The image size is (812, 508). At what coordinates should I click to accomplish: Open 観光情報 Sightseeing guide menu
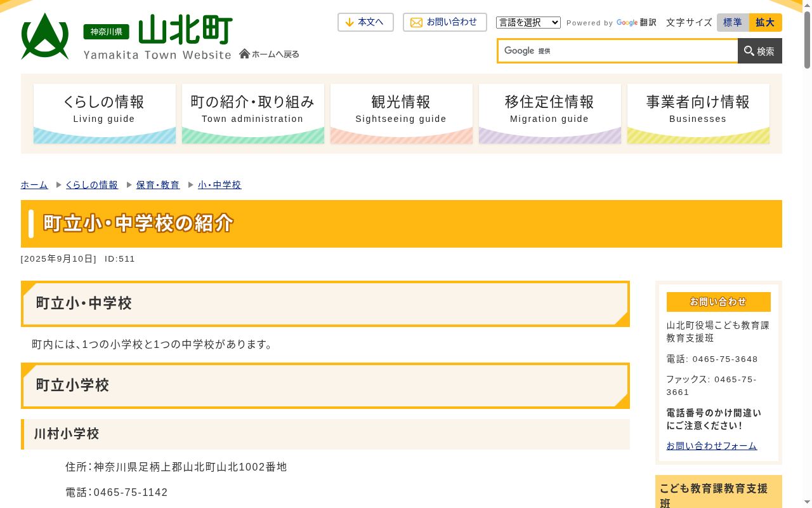[x=402, y=114]
